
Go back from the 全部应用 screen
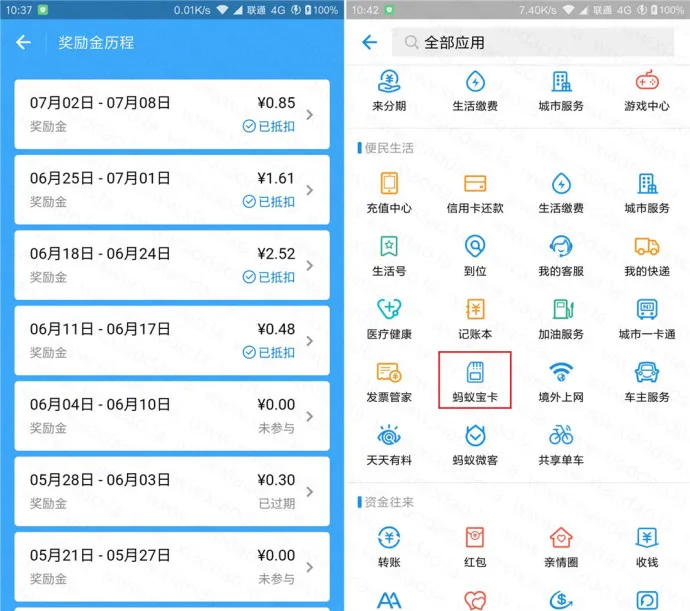[x=369, y=42]
